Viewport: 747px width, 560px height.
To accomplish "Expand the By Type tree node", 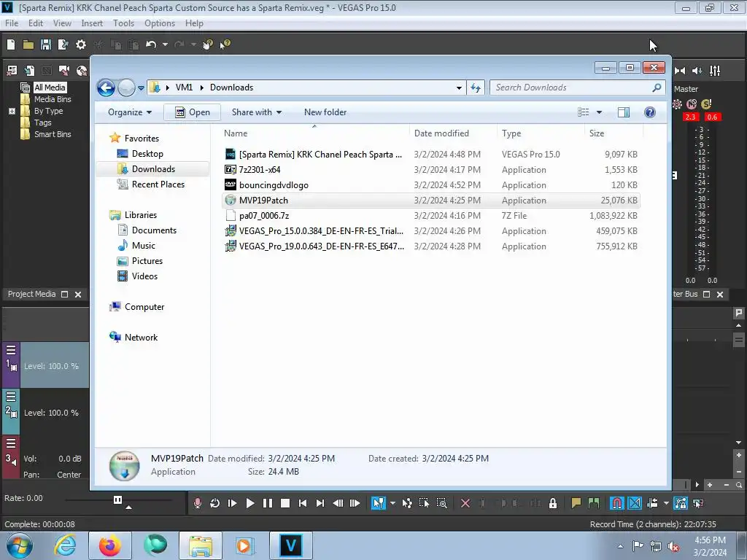I will coord(12,111).
